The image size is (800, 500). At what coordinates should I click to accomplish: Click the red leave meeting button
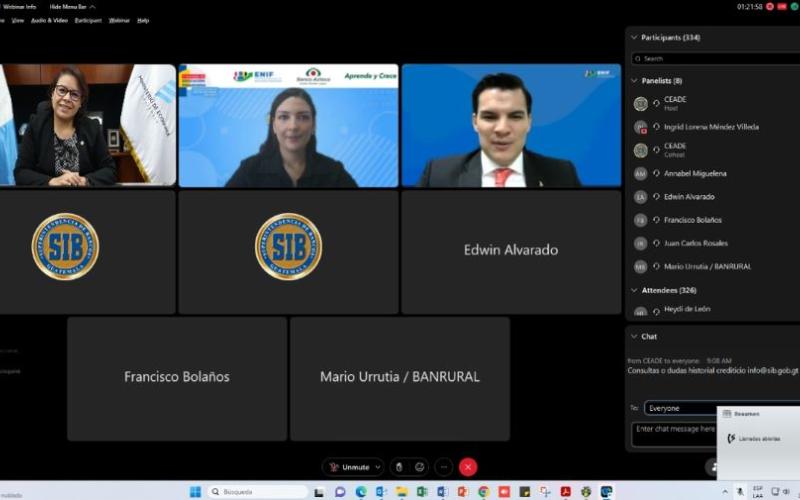point(468,467)
